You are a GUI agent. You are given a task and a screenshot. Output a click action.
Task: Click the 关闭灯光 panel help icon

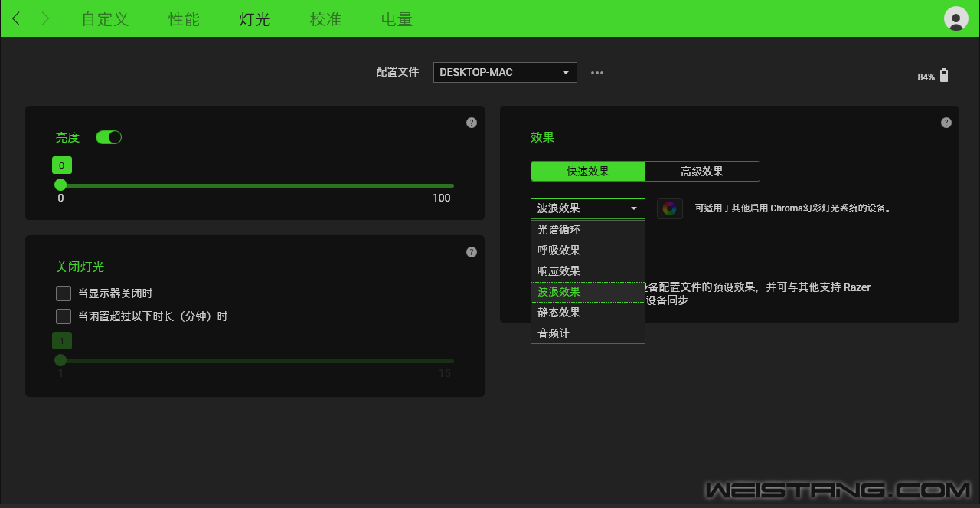472,252
